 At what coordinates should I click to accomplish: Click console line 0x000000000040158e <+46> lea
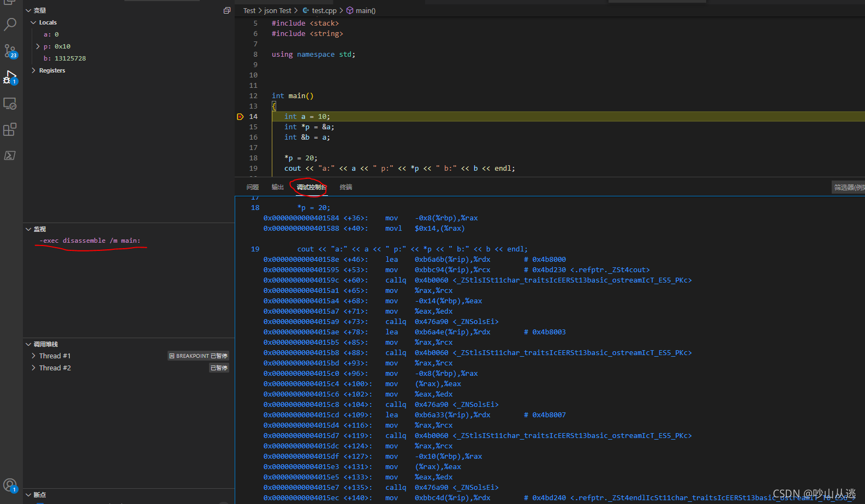[x=415, y=260]
